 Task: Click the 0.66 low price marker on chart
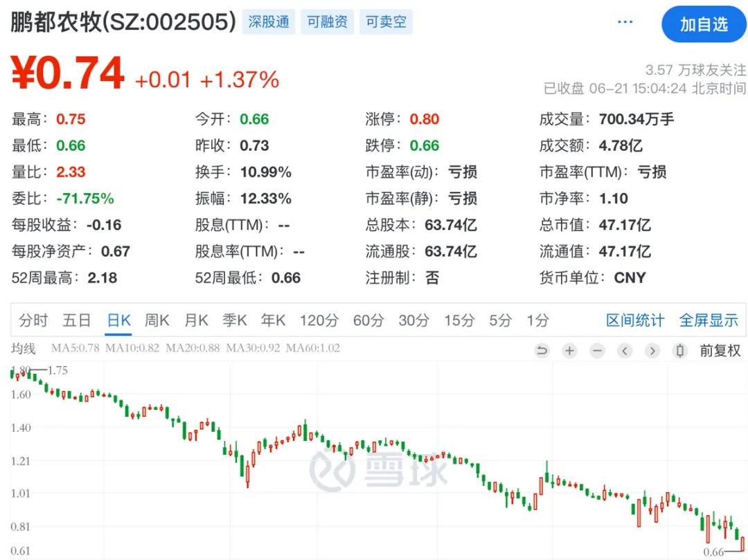click(713, 552)
